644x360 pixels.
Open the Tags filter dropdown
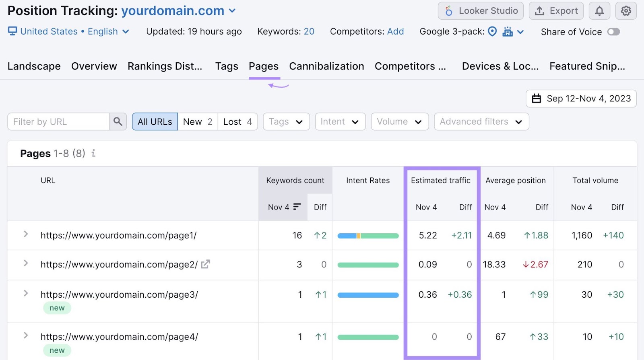tap(286, 121)
